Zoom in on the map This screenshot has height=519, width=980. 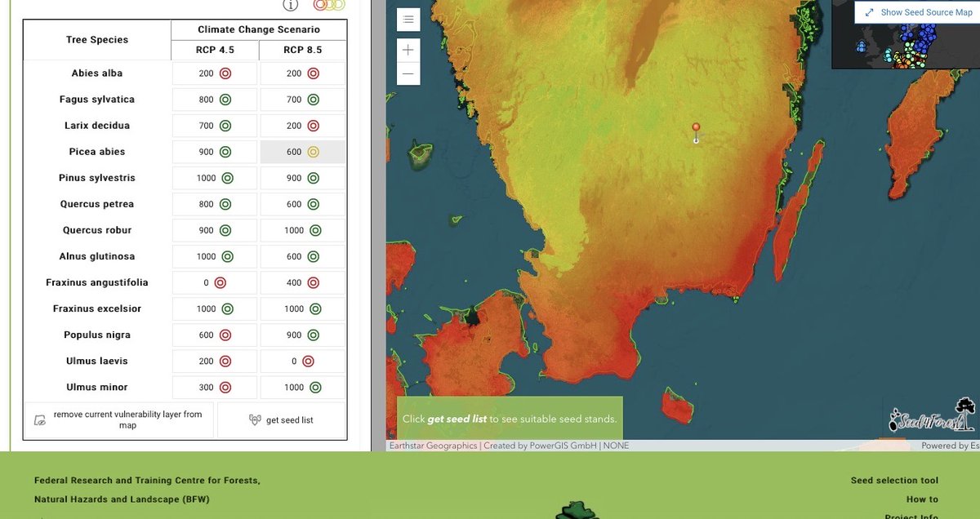click(408, 50)
